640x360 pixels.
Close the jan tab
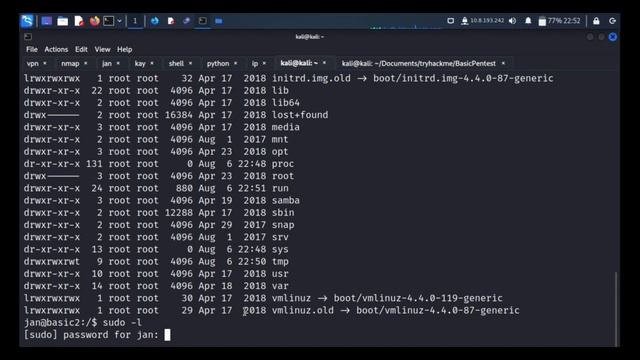coord(118,63)
